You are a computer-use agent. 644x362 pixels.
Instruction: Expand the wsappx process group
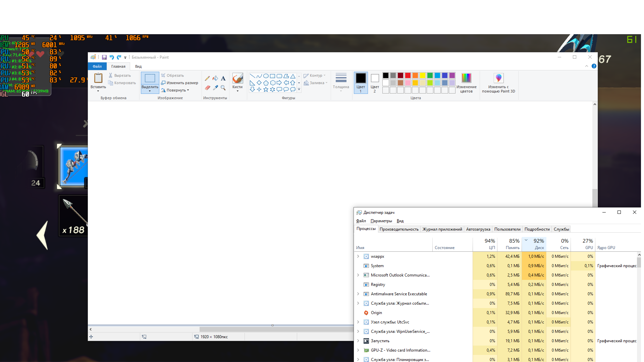pyautogui.click(x=358, y=256)
